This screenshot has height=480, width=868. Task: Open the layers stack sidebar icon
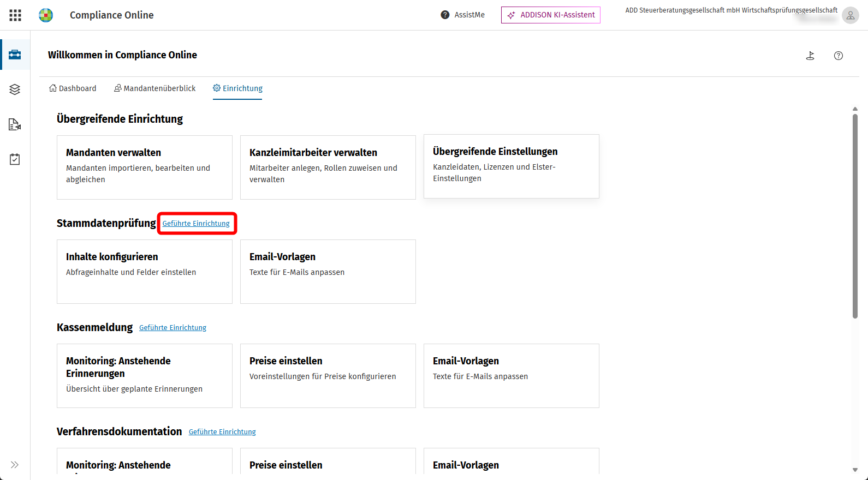tap(15, 89)
